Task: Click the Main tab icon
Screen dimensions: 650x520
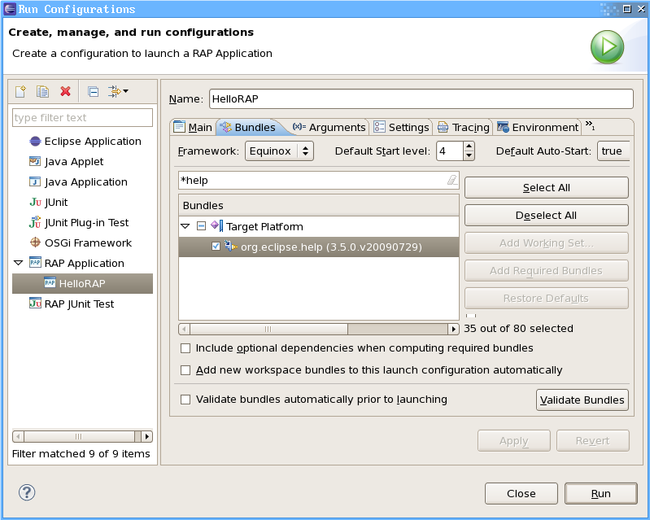Action: [x=179, y=126]
